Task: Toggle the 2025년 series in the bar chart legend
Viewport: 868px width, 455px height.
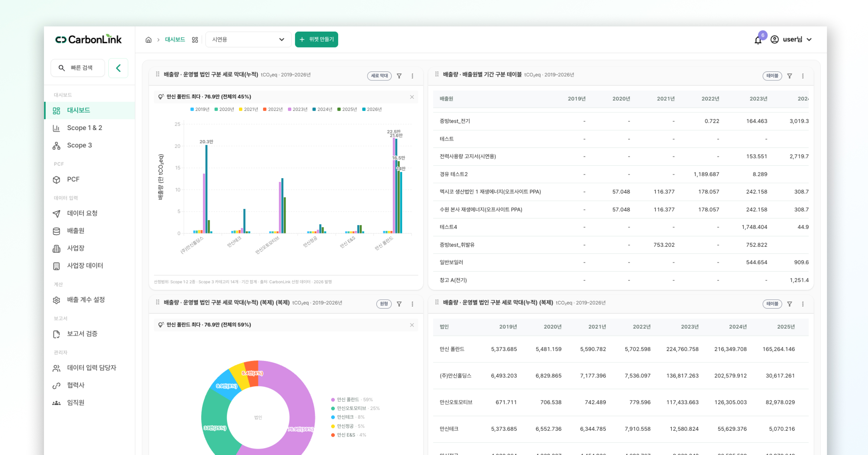Action: [347, 109]
